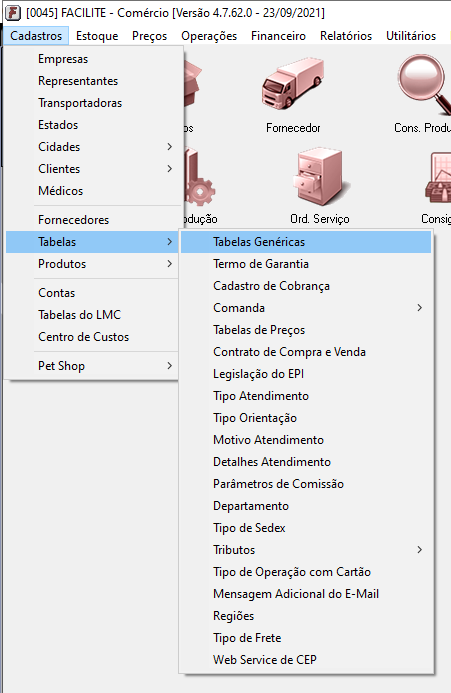Open the Estoque menu
This screenshot has width=451, height=693.
(97, 36)
